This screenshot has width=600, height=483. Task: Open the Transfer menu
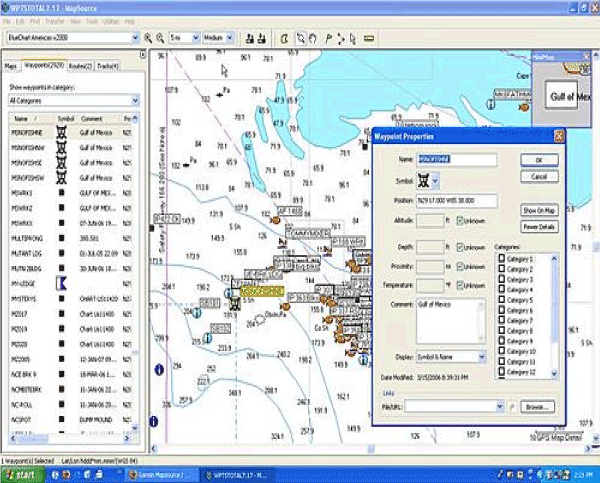pyautogui.click(x=53, y=20)
